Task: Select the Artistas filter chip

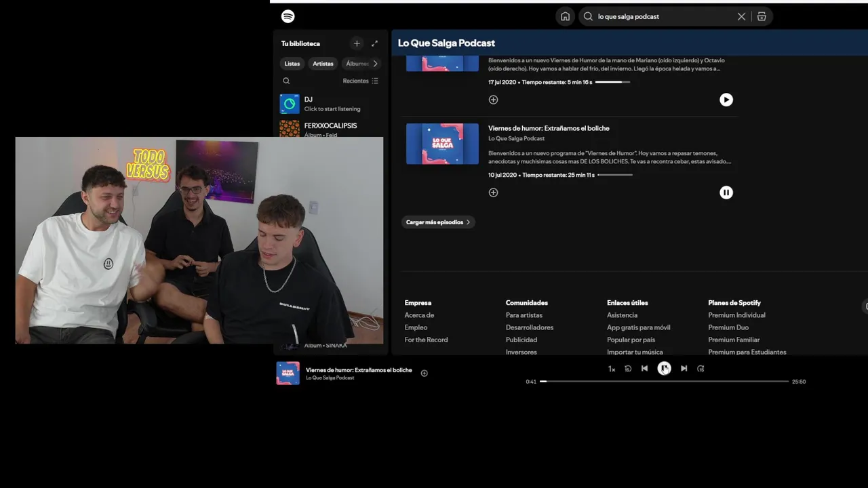Action: pos(323,64)
